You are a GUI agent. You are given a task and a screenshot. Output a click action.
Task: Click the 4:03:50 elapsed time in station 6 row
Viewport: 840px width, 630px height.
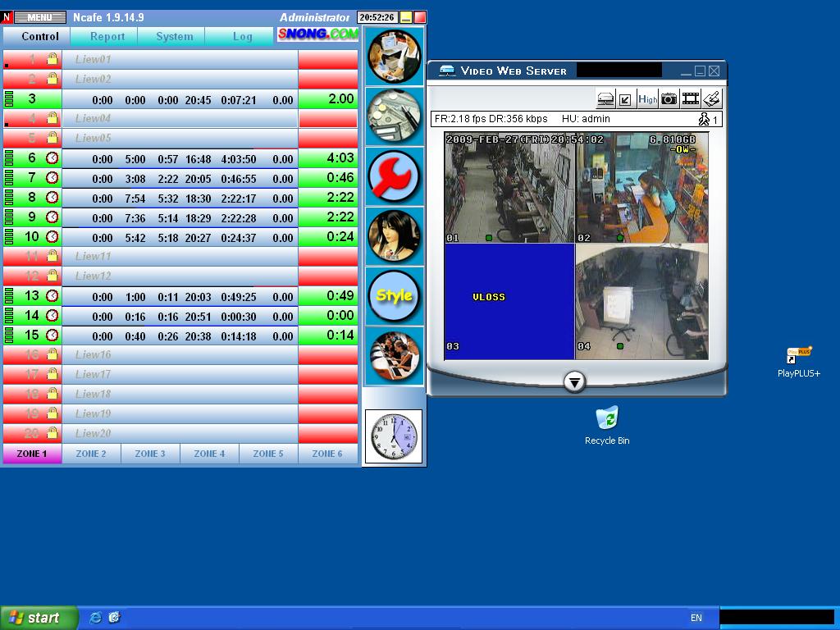(239, 159)
